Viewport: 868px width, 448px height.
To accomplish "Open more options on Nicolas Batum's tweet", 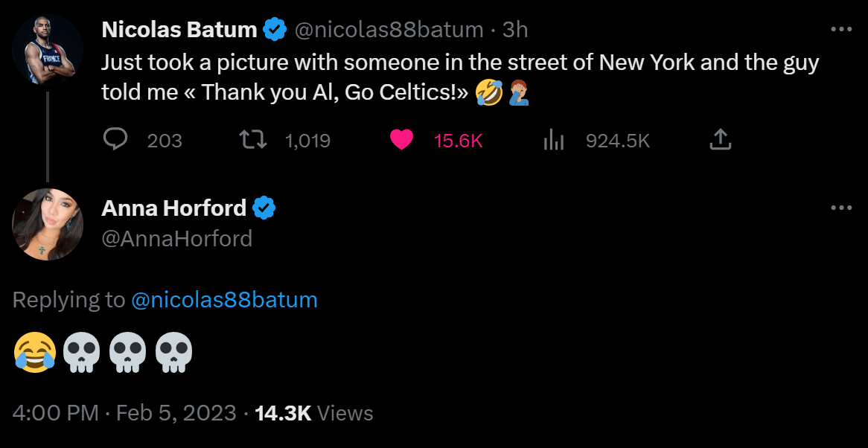I will 840,30.
